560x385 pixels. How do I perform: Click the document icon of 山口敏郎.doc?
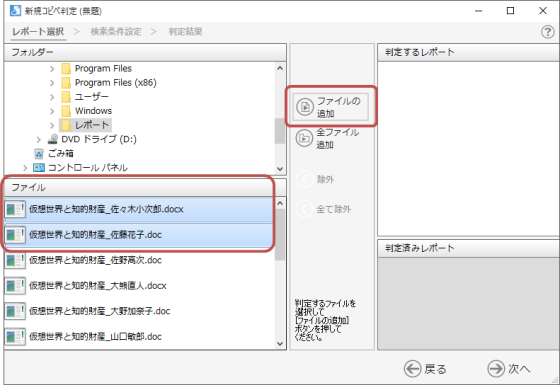pos(15,336)
